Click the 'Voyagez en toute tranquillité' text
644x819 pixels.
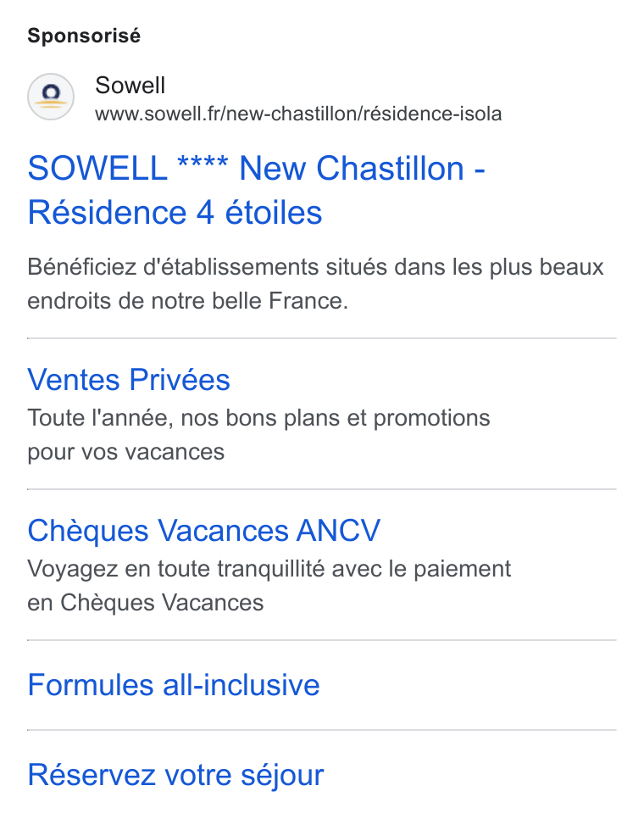(269, 569)
